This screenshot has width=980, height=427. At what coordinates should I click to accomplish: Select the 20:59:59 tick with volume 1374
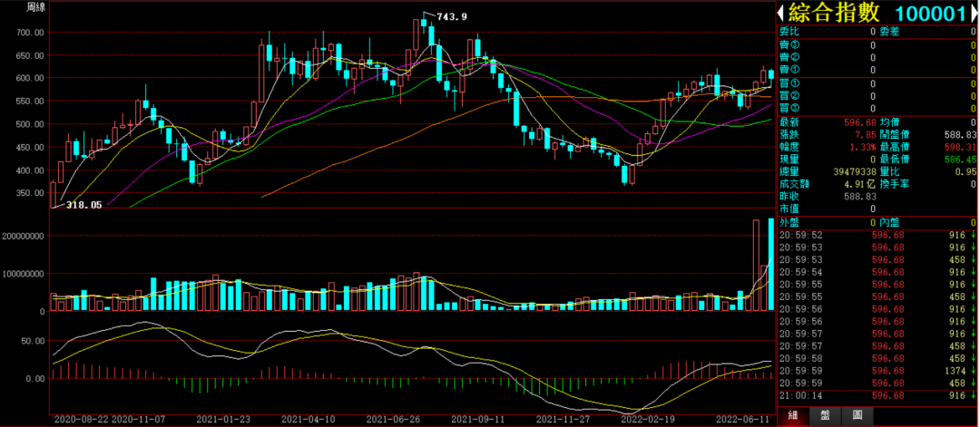tap(877, 371)
